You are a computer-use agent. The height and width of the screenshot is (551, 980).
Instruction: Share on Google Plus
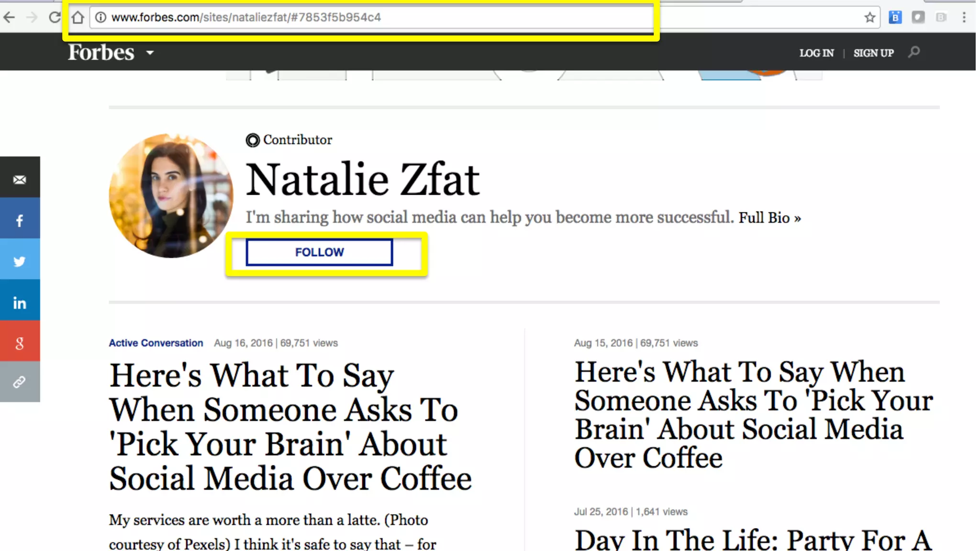click(x=20, y=343)
